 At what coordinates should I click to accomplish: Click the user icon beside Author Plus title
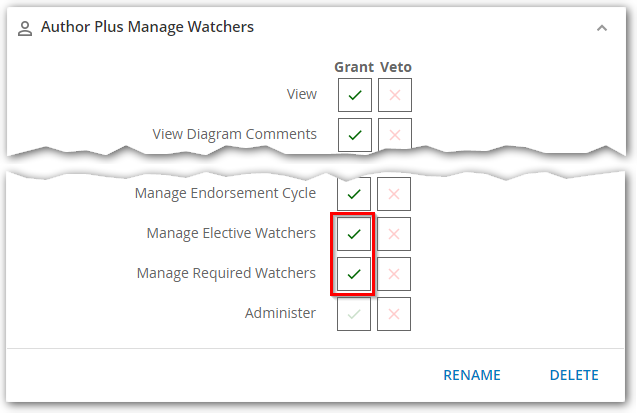tap(26, 28)
